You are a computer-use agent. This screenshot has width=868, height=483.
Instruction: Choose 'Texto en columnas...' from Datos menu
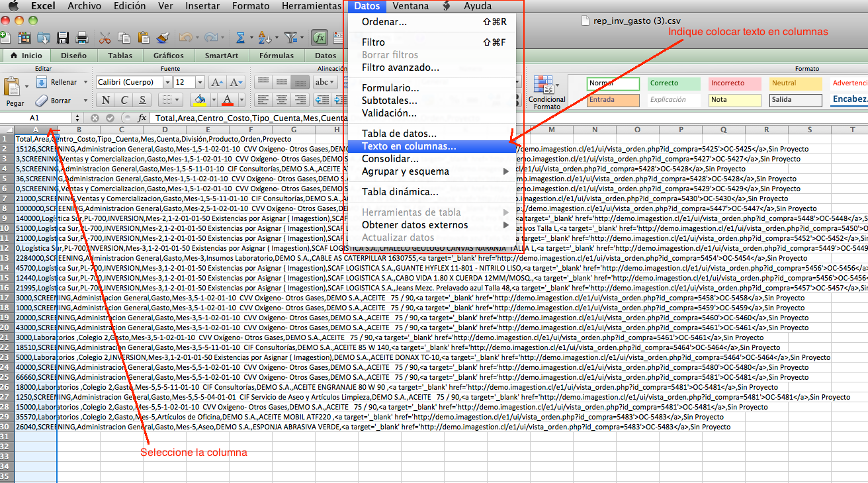coord(431,146)
